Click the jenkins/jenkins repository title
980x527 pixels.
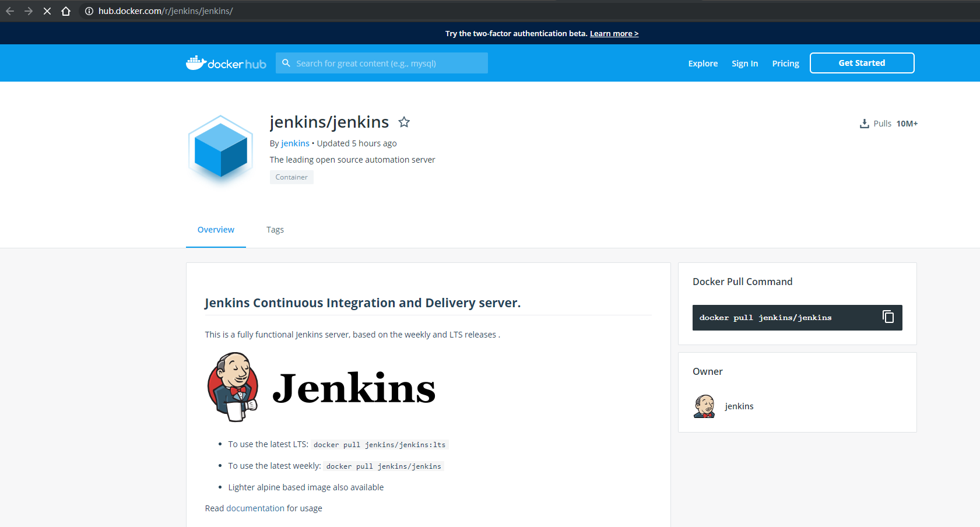pos(329,122)
